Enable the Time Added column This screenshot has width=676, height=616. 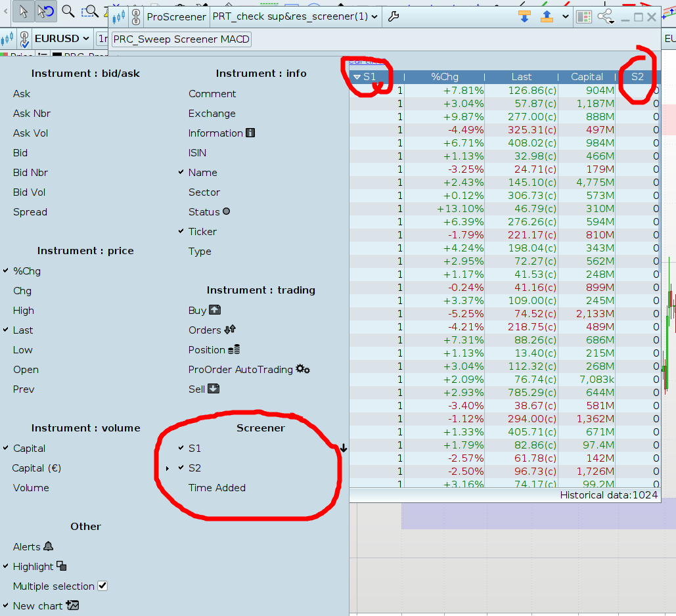click(217, 487)
